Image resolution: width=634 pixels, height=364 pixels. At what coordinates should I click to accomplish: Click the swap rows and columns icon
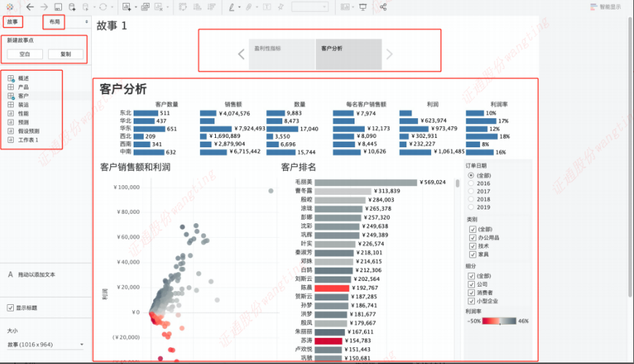point(183,7)
